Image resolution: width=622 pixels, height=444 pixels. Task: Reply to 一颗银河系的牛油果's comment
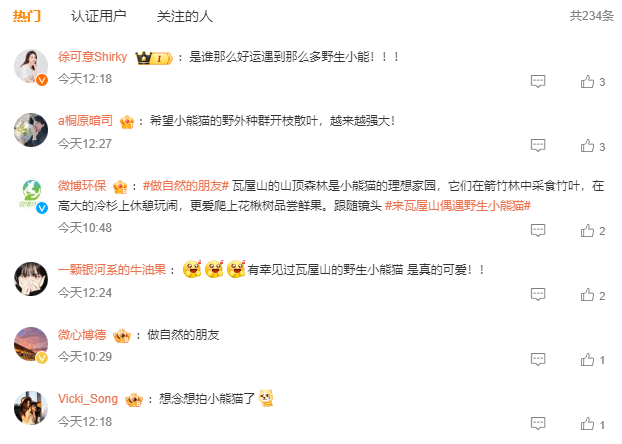pyautogui.click(x=538, y=294)
